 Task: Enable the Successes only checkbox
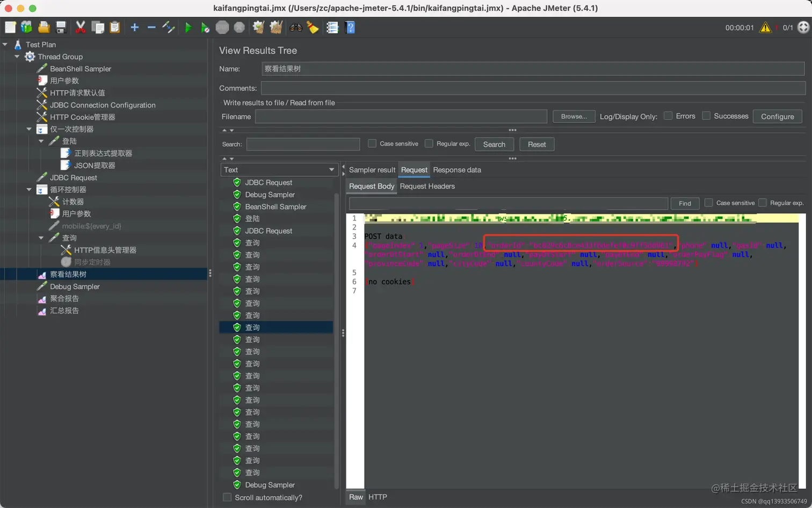(x=706, y=116)
